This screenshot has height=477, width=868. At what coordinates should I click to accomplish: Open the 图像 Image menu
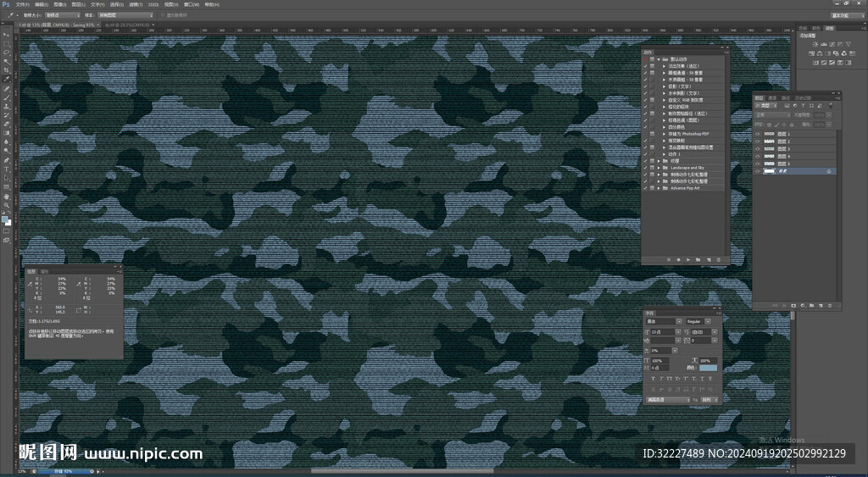60,4
